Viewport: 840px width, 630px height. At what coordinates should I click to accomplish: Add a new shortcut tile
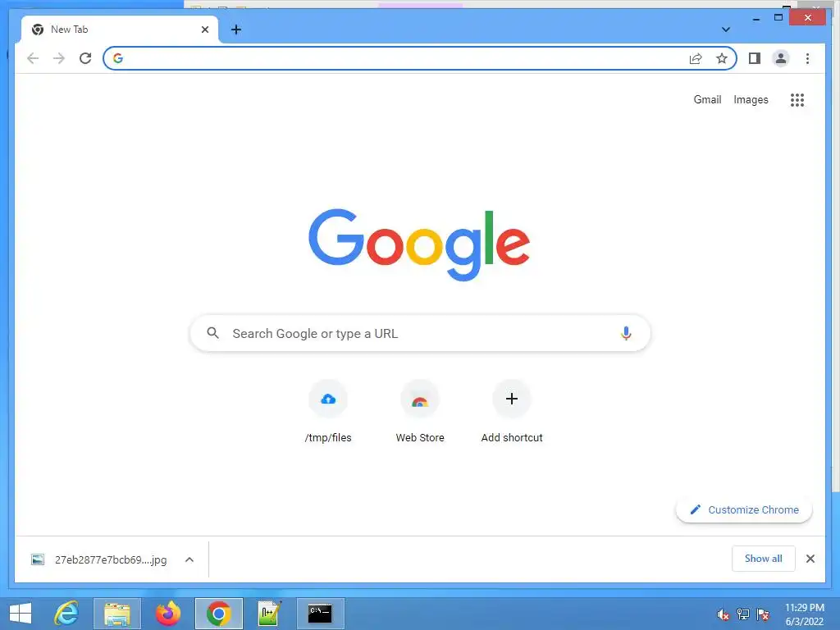pos(512,412)
